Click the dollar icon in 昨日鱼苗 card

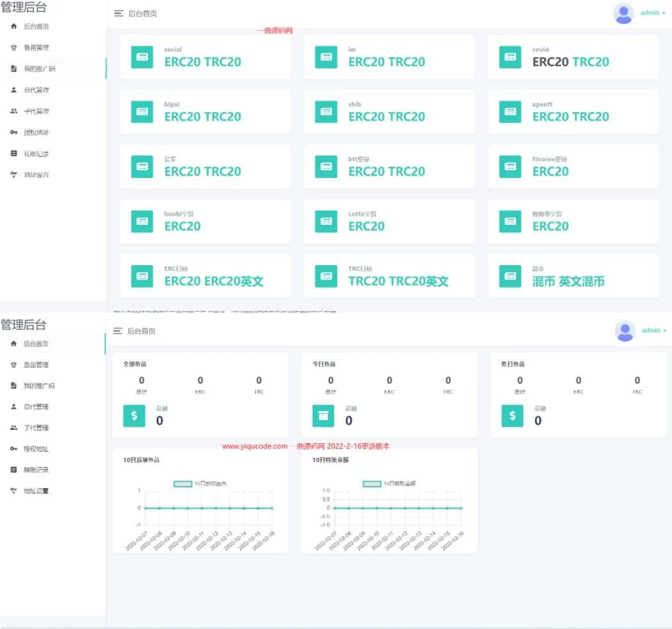click(x=512, y=416)
